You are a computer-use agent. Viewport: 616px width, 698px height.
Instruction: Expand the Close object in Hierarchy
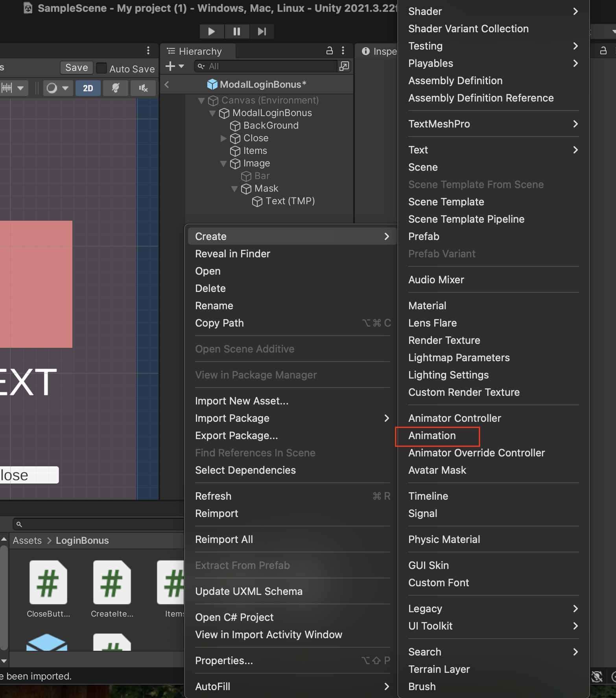pyautogui.click(x=223, y=138)
